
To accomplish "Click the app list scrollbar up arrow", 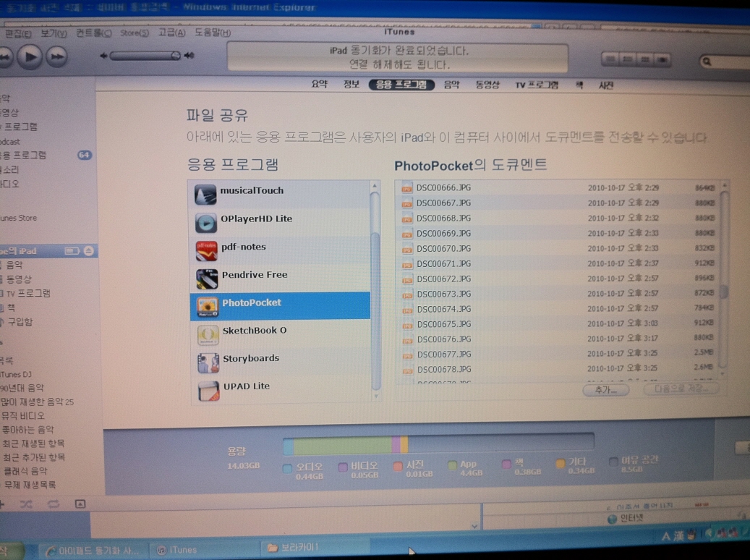I will click(375, 186).
